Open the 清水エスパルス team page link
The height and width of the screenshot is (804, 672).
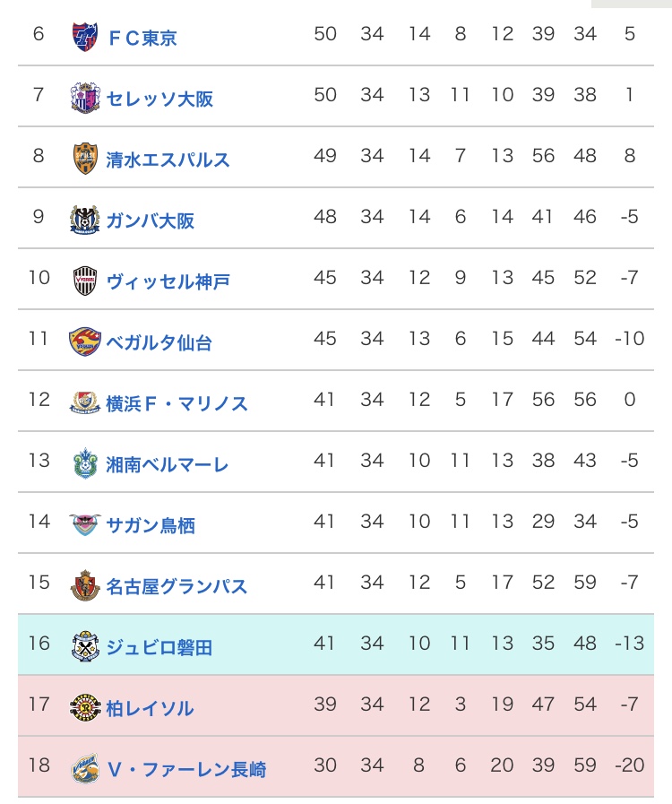168,160
